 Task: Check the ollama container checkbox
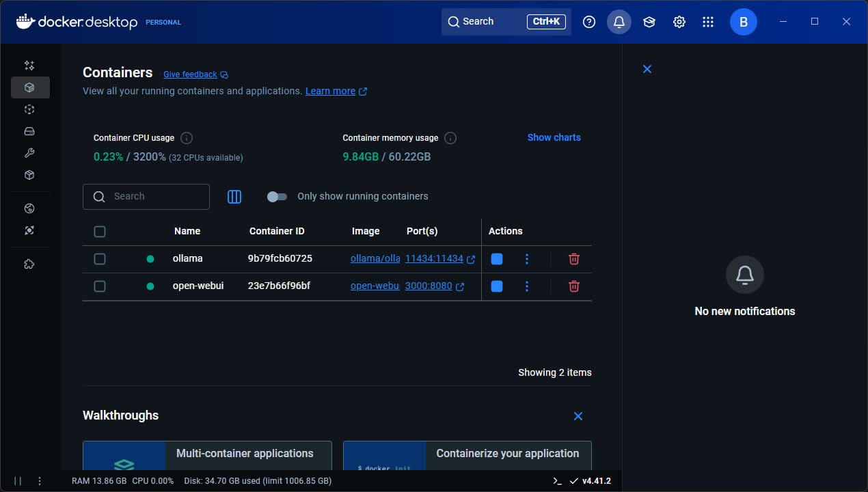click(x=100, y=259)
